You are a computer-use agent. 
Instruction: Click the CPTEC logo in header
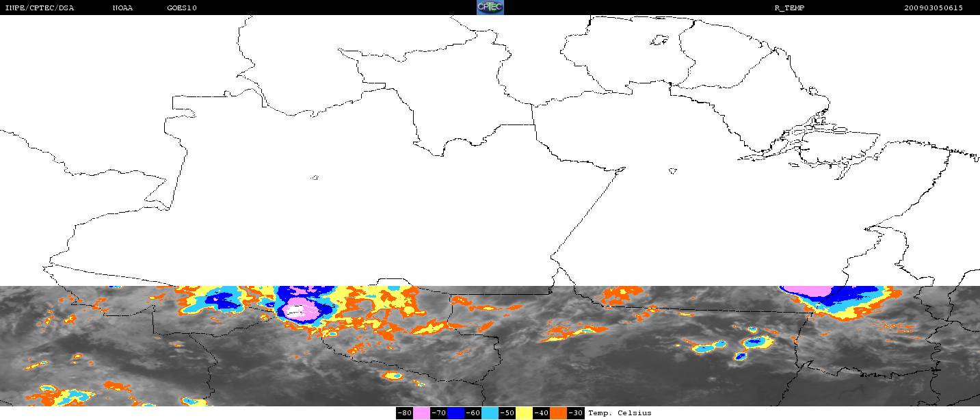point(490,8)
